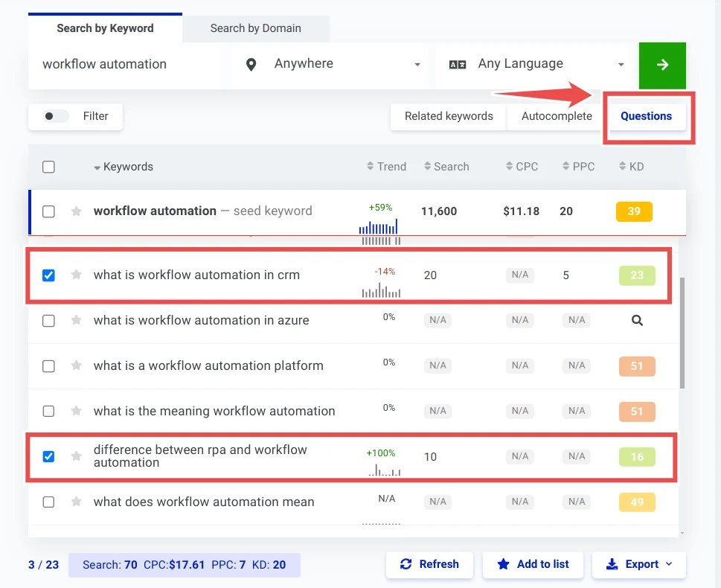The image size is (721, 588).
Task: Star 'what is a workflow automation platform'
Action: (77, 365)
